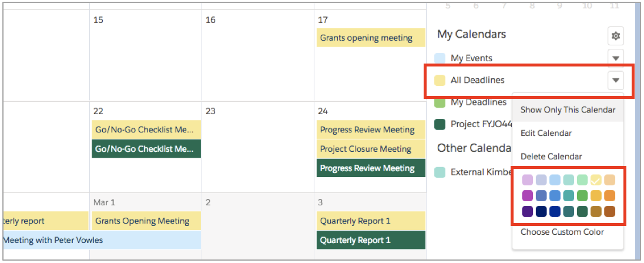
Task: Toggle the External Kimbe calendar teal square
Action: 440,172
